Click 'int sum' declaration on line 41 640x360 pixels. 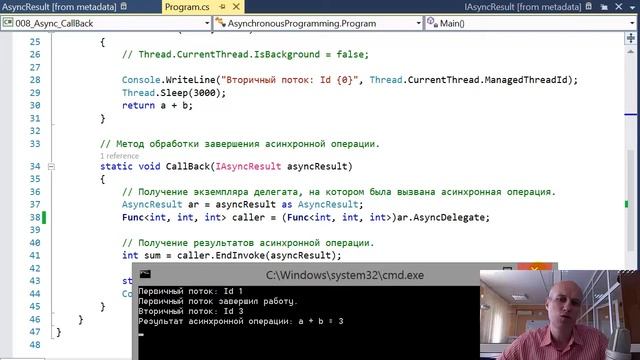point(141,255)
